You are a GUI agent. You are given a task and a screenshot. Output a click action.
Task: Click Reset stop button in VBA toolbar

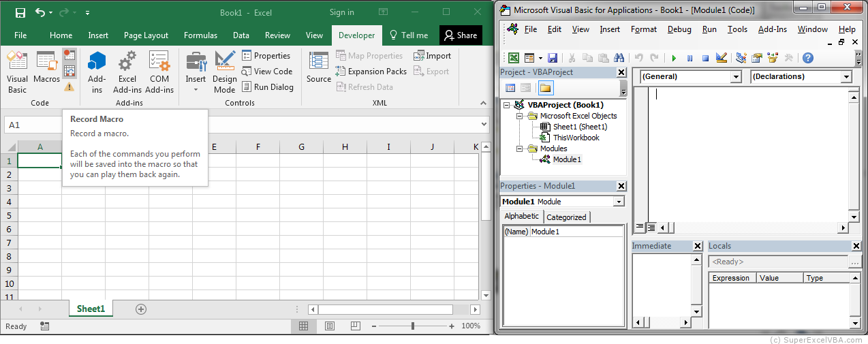click(x=706, y=59)
